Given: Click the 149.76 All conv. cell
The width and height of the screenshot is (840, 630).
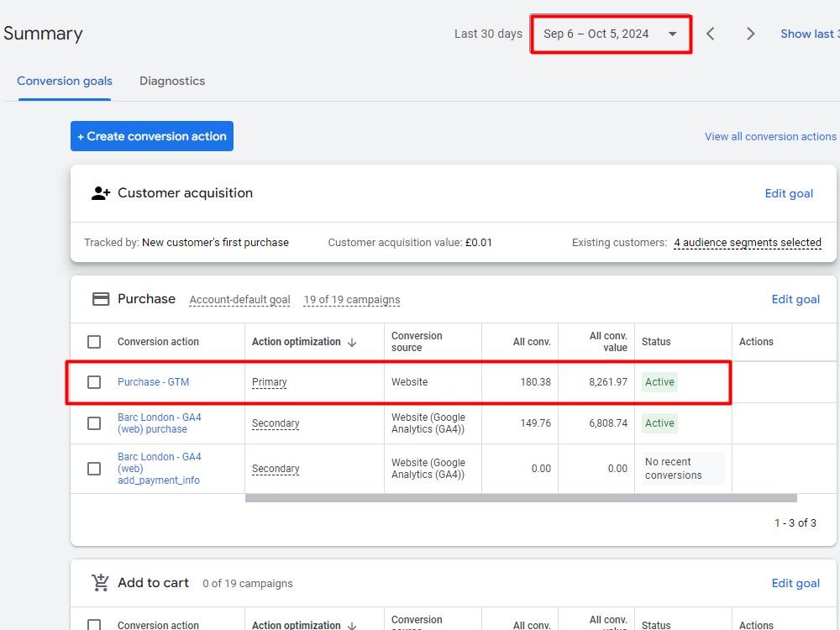Looking at the screenshot, I should point(535,423).
